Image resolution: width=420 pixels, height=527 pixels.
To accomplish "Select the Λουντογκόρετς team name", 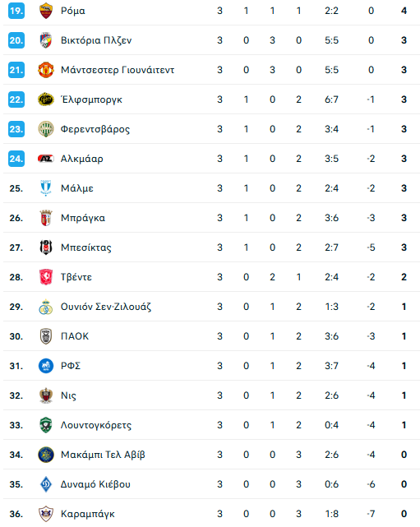I will pyautogui.click(x=96, y=425).
